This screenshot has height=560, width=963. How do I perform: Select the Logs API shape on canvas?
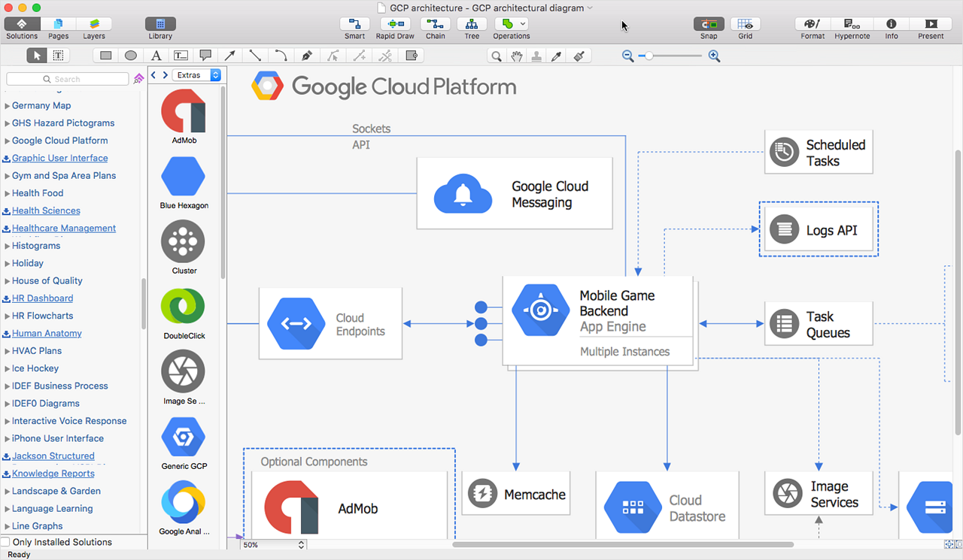click(819, 230)
